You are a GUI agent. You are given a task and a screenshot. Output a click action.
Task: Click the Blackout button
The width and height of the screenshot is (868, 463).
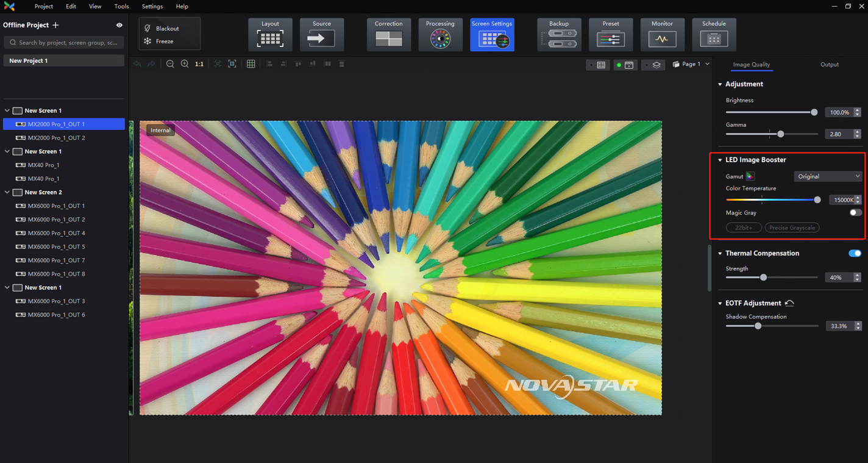point(162,28)
